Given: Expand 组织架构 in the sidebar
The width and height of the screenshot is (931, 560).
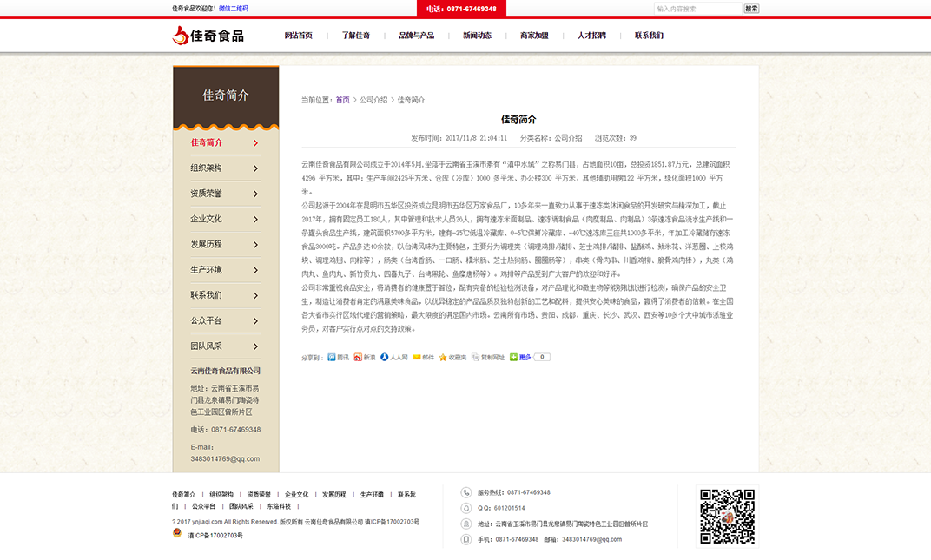Looking at the screenshot, I should (x=225, y=168).
